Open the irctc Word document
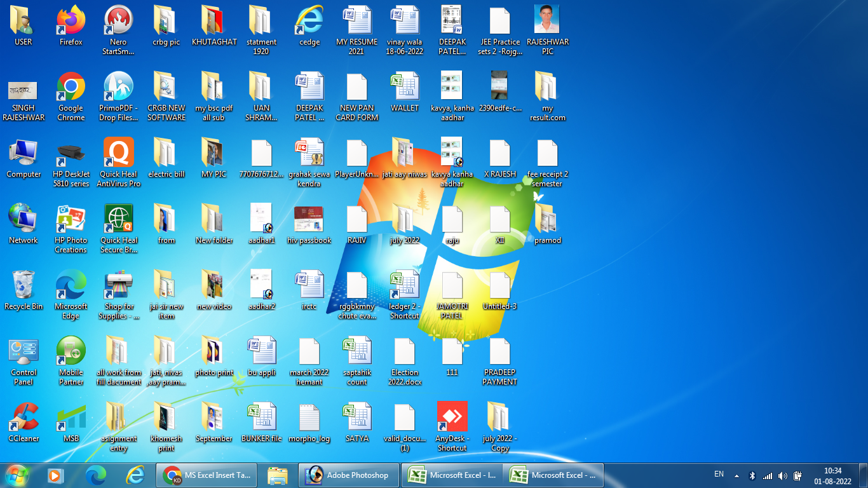 point(309,290)
